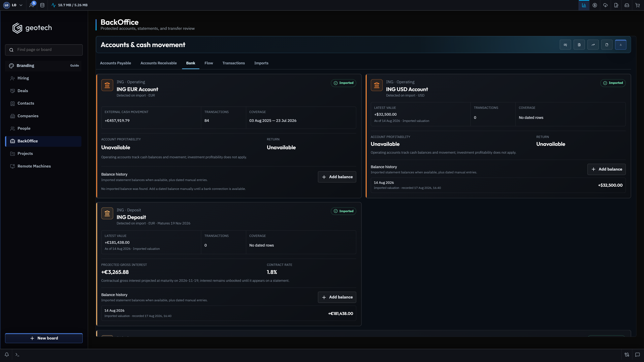Screen dimensions: 644x362
Task: Open Deals in the sidebar
Action: click(x=43, y=91)
